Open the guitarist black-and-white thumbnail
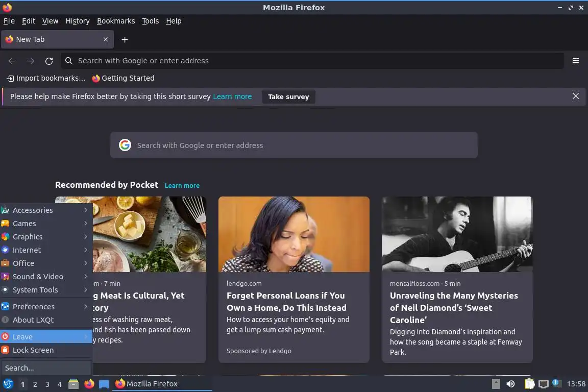The width and height of the screenshot is (588, 392). (x=457, y=234)
